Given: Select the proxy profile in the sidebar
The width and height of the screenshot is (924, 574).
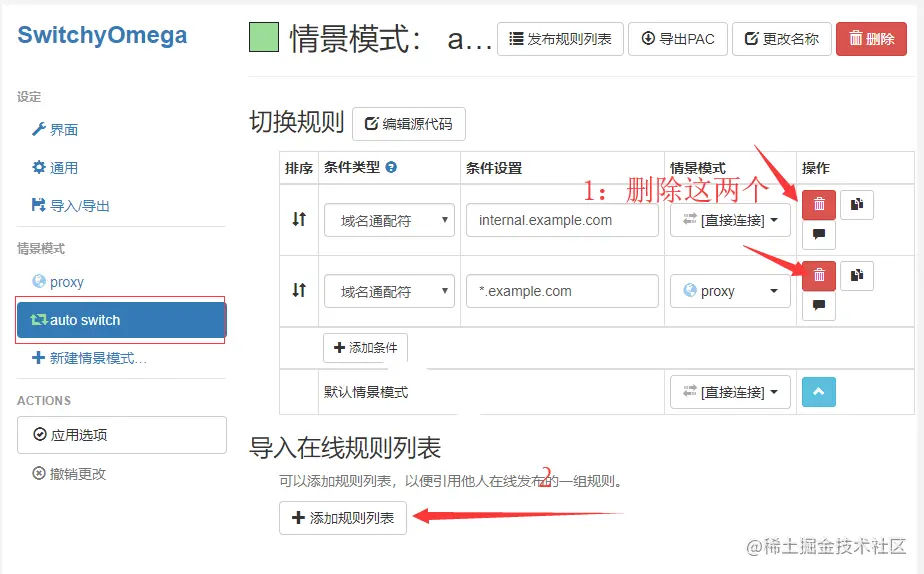Looking at the screenshot, I should click(58, 282).
